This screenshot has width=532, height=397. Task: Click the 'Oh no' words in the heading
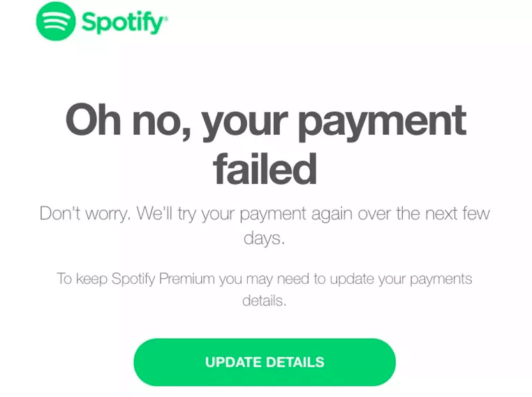pyautogui.click(x=128, y=120)
